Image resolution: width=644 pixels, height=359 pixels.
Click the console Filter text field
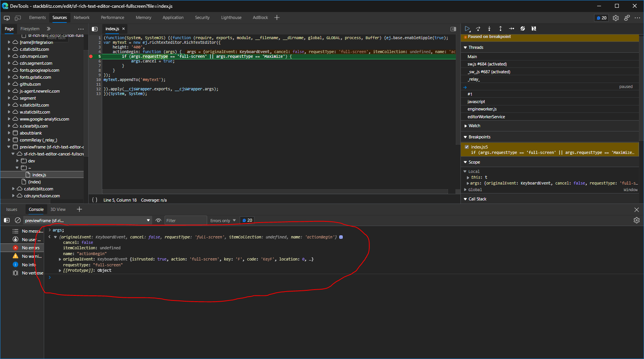185,221
